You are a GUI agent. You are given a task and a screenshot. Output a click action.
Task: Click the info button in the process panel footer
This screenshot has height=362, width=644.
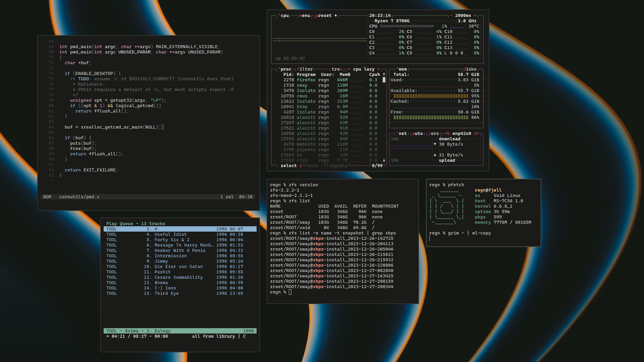click(313, 165)
